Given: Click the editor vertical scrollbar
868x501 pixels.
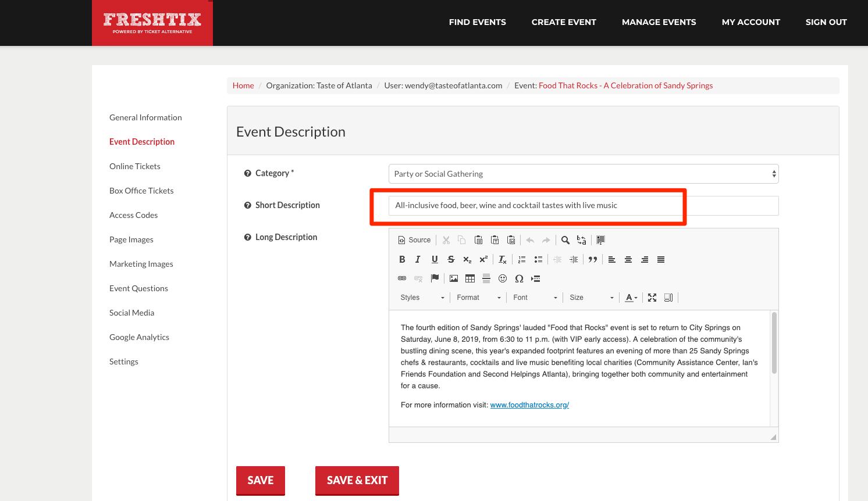Looking at the screenshot, I should (x=774, y=343).
